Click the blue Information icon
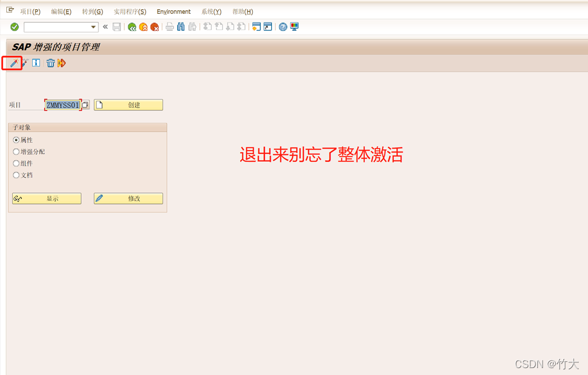The height and width of the screenshot is (375, 588). (x=36, y=63)
